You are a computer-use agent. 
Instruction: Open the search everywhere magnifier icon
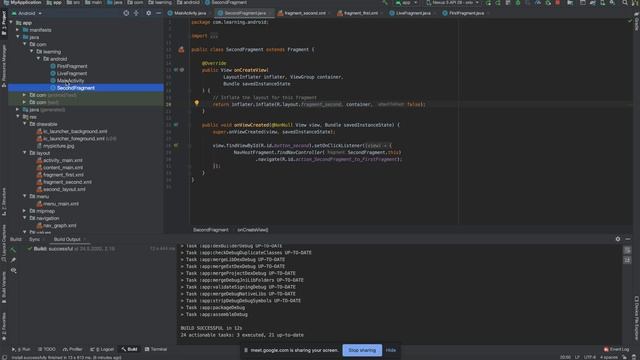625,3
